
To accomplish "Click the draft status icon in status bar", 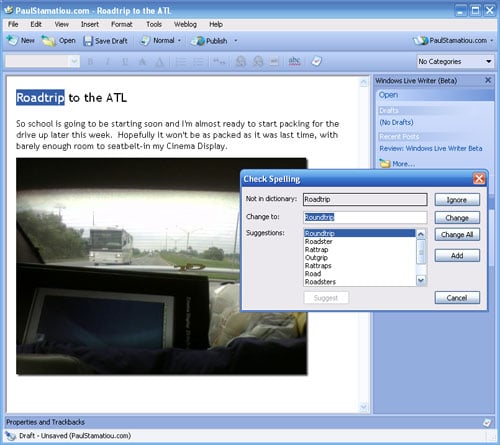I will coord(11,436).
